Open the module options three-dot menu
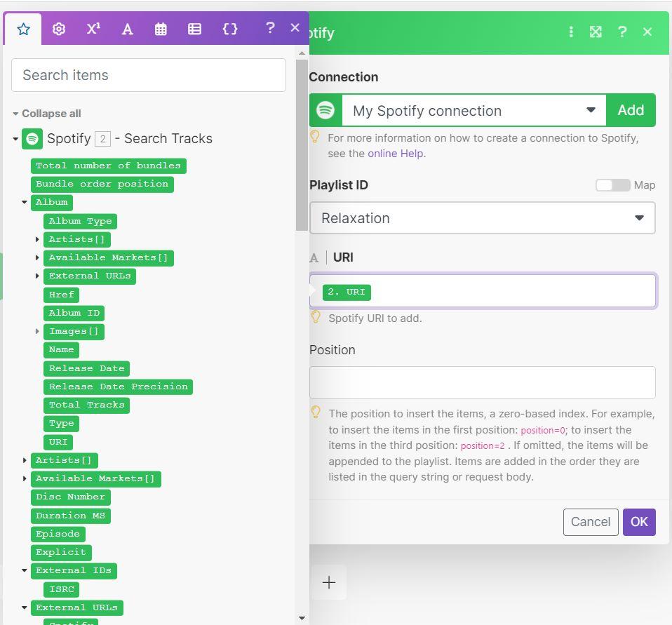 (571, 32)
